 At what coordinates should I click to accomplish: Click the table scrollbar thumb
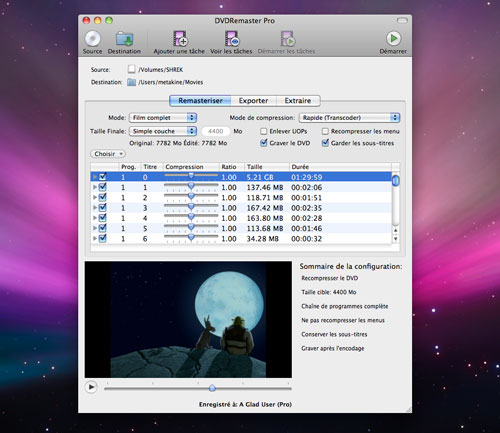pyautogui.click(x=396, y=180)
